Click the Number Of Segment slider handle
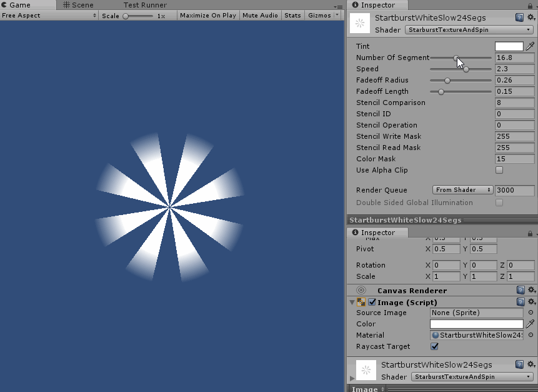The image size is (538, 392). 456,58
